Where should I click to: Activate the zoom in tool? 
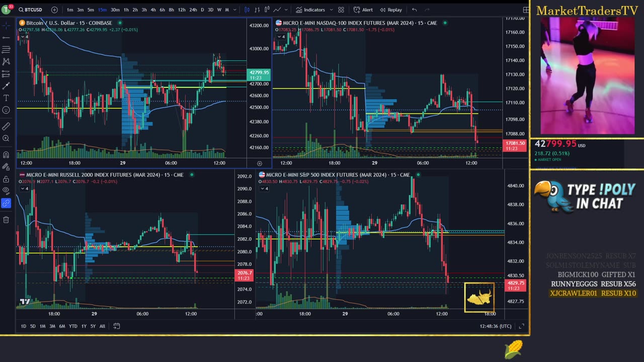[x=6, y=138]
